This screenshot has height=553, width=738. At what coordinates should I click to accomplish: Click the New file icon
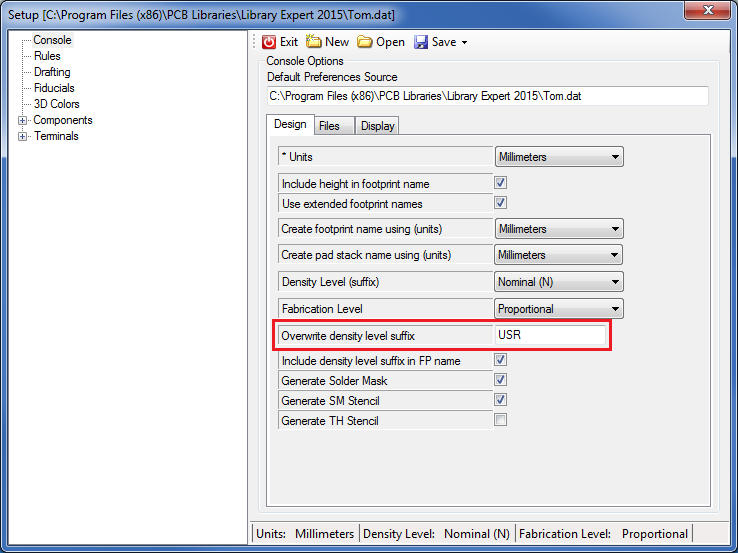click(314, 42)
